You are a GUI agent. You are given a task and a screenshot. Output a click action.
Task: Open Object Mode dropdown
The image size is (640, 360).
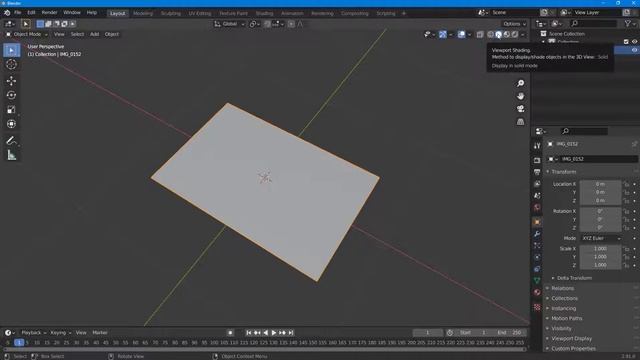point(27,34)
